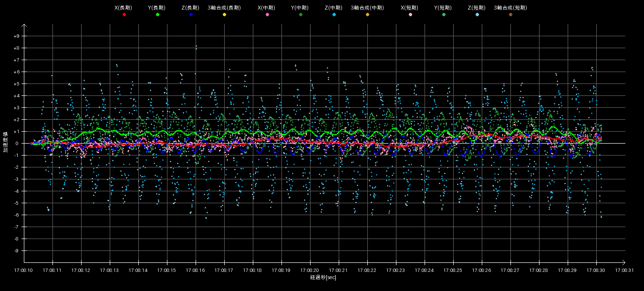Toggle the Y(中期) series legend label

coord(300,8)
